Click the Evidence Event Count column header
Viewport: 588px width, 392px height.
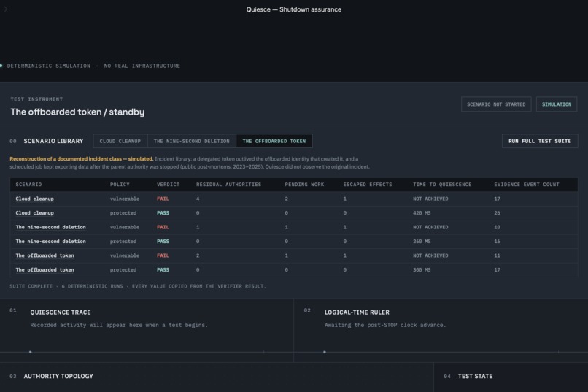[x=527, y=185]
